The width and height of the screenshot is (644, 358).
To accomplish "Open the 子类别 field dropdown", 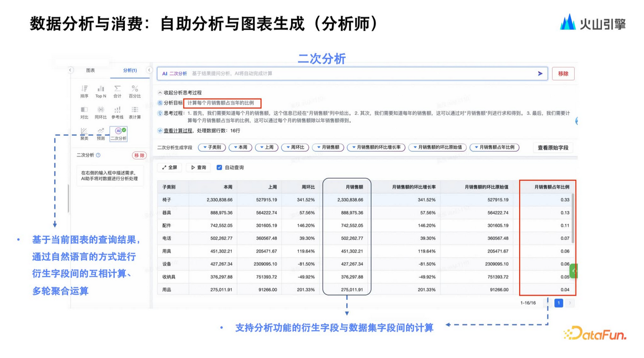I will pos(212,148).
